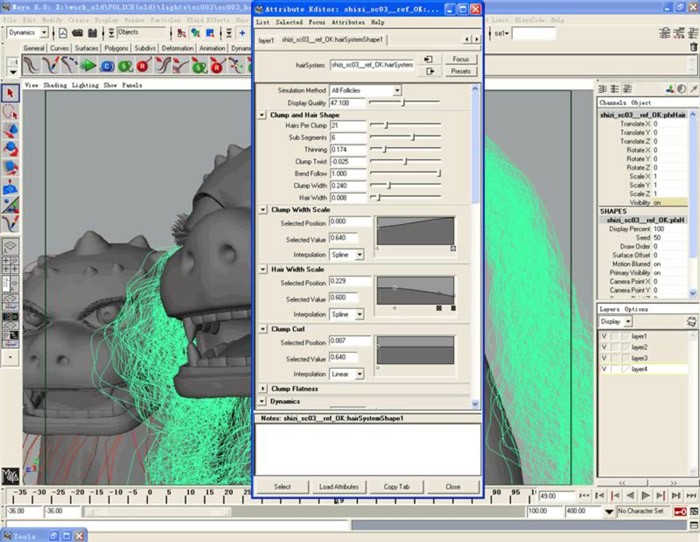This screenshot has width=700, height=542.
Task: Open the Selected menu in Attribute Editor
Action: point(289,22)
